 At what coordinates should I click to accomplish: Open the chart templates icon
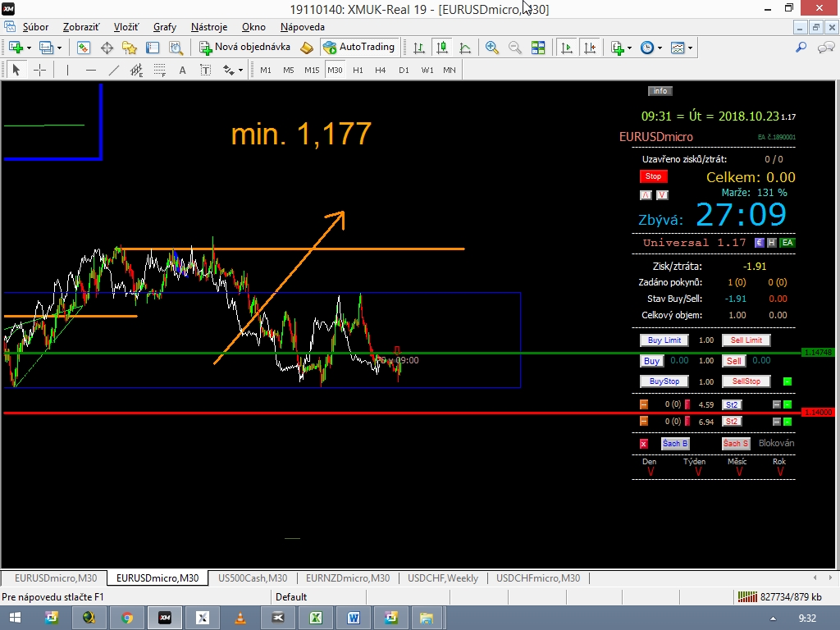pos(678,48)
